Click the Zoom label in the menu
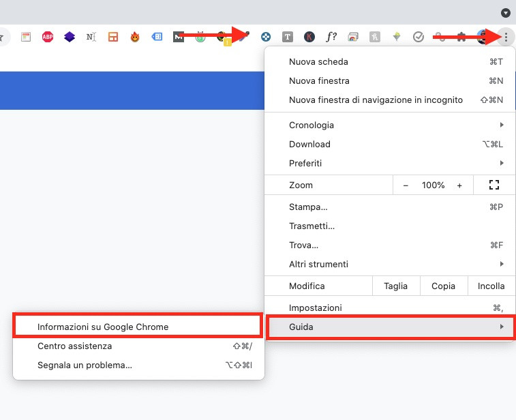The width and height of the screenshot is (516, 420). [x=301, y=185]
